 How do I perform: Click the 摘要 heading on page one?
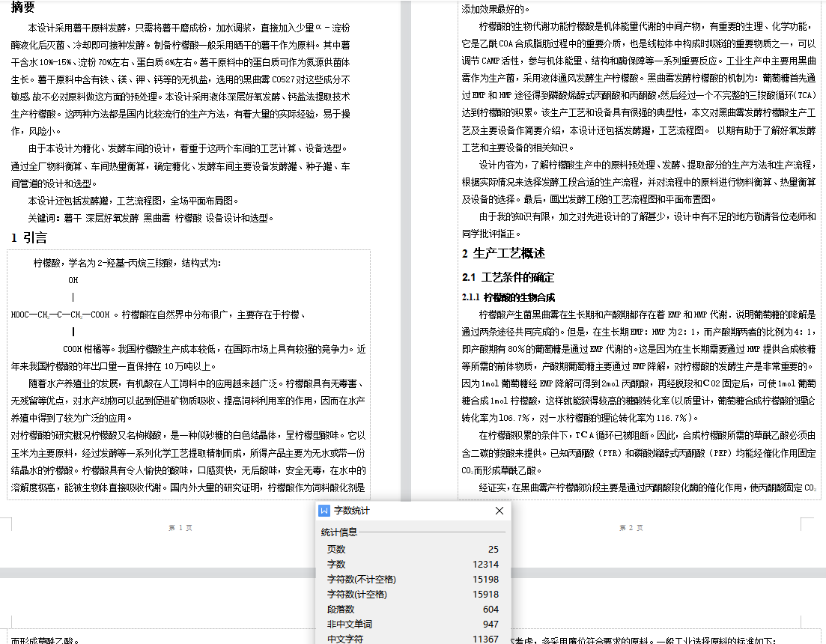point(23,7)
